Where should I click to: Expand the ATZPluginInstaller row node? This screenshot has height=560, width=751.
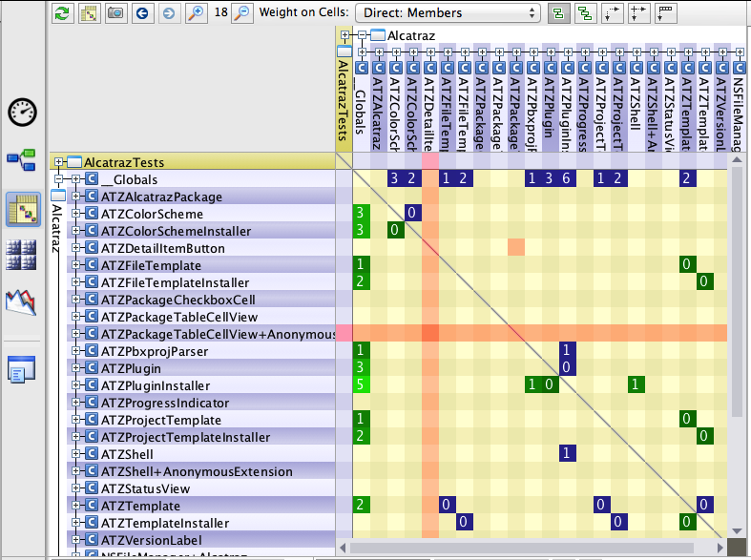click(75, 385)
